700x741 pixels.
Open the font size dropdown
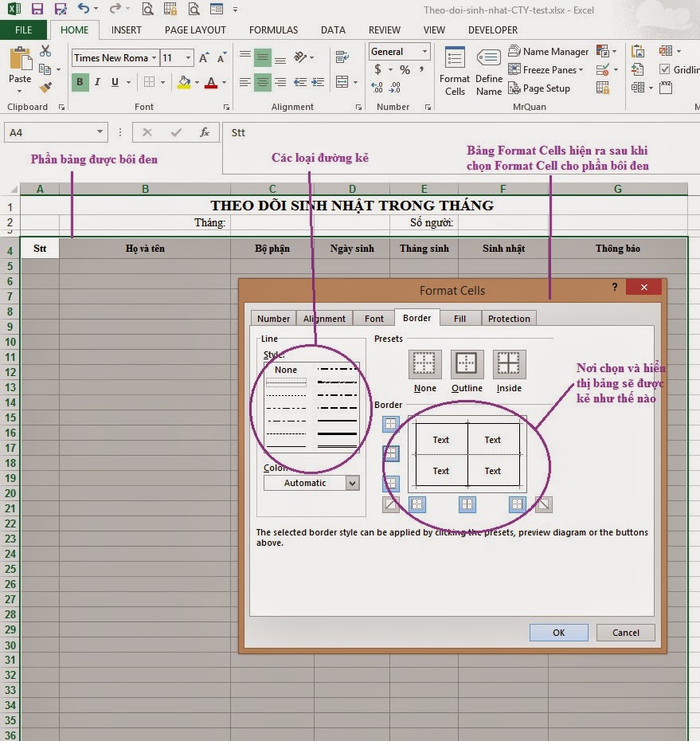coord(189,57)
